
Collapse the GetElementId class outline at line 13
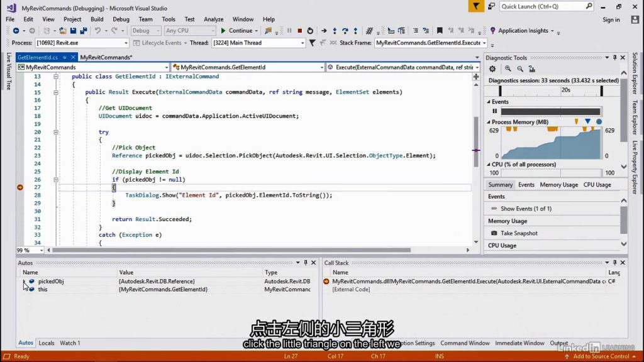coord(56,77)
